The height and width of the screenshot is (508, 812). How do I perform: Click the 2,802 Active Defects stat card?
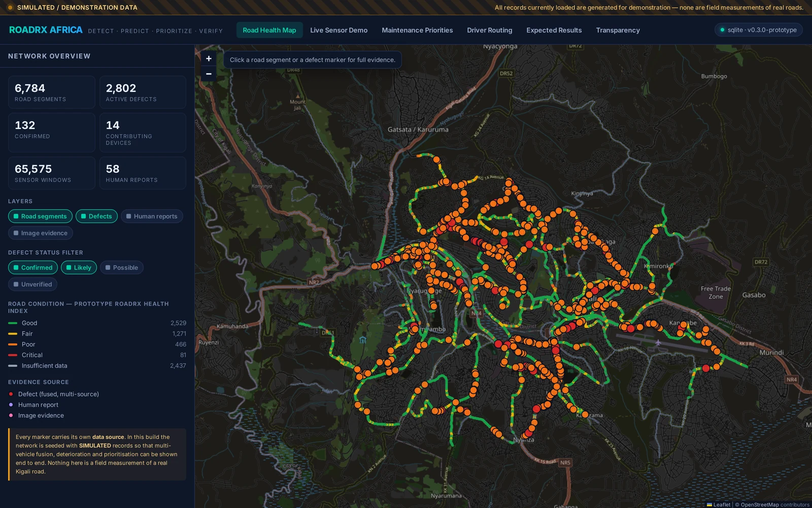click(143, 92)
